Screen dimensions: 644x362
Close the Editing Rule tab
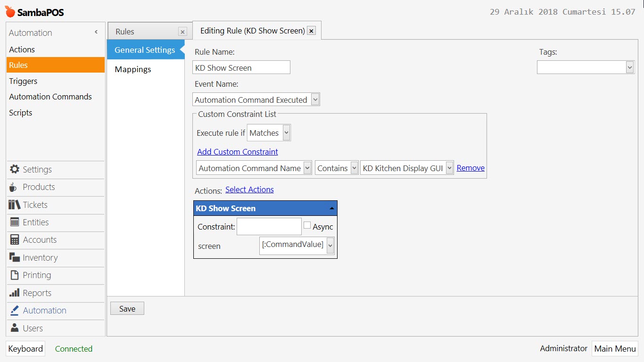coord(311,31)
